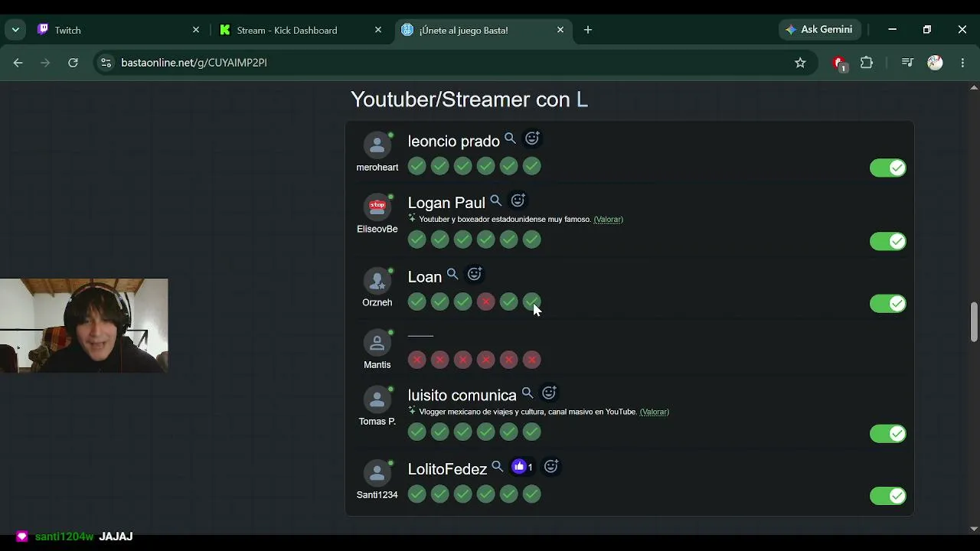Add emoji reaction to Logan Paul answer
This screenshot has width=980, height=551.
[518, 201]
